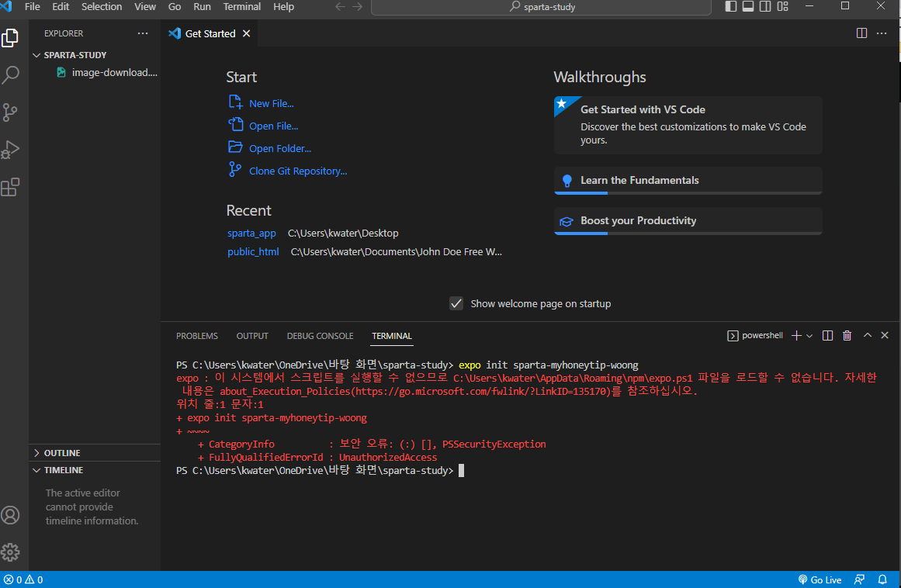The height and width of the screenshot is (588, 901).
Task: Collapse the Timeline section
Action: click(95, 470)
